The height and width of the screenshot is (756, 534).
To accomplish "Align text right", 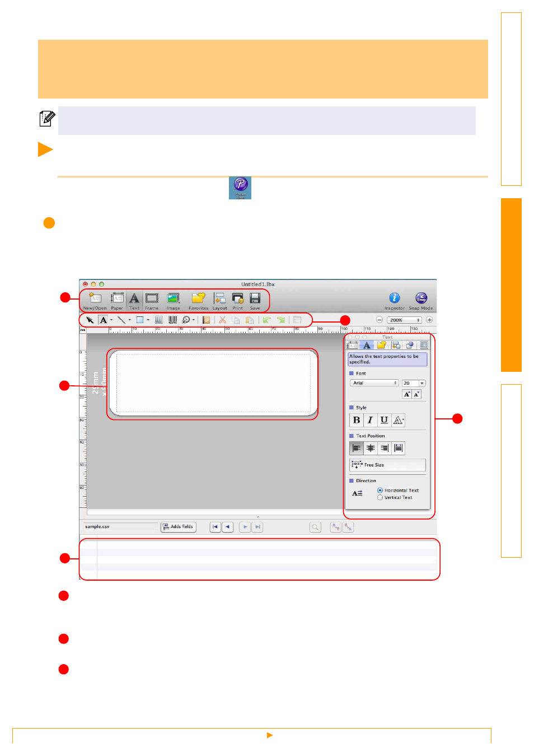I will pos(384,448).
